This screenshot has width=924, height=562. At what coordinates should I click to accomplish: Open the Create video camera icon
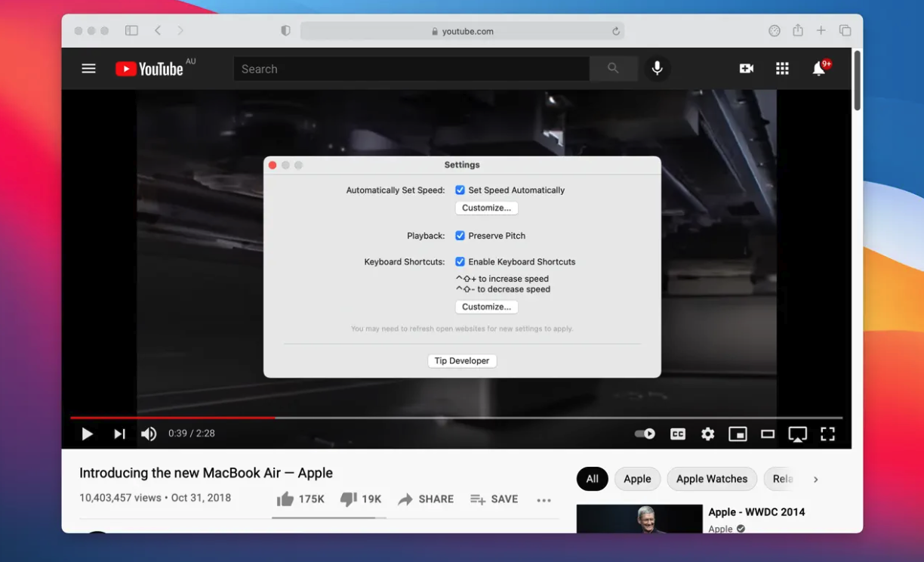click(746, 69)
